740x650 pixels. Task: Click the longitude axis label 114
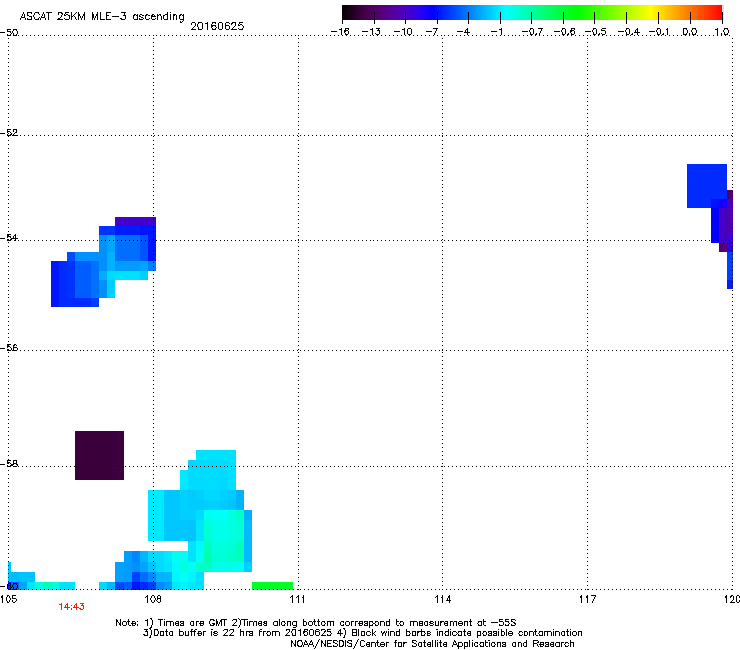[443, 599]
